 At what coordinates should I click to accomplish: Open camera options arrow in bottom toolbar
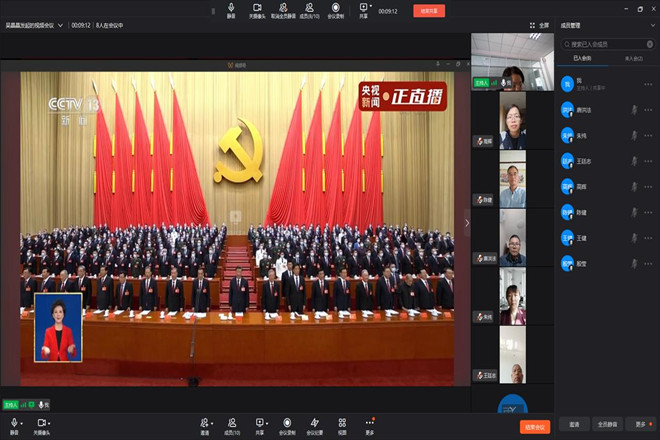[49, 423]
